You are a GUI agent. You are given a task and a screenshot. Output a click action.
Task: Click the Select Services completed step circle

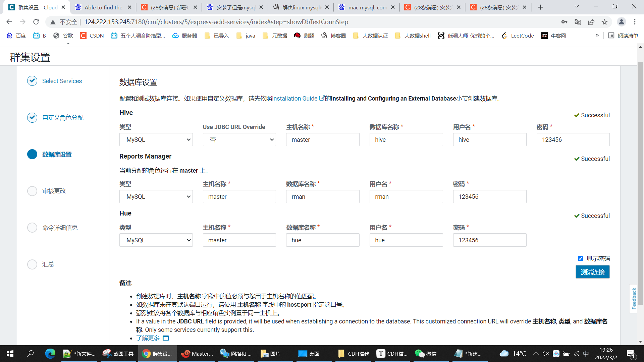[x=32, y=81]
